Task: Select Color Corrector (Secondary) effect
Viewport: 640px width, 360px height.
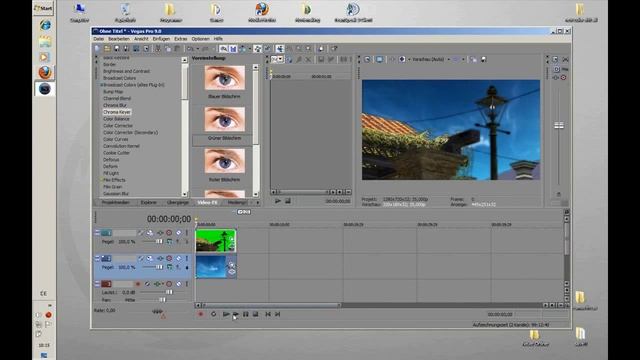Action: click(x=130, y=132)
